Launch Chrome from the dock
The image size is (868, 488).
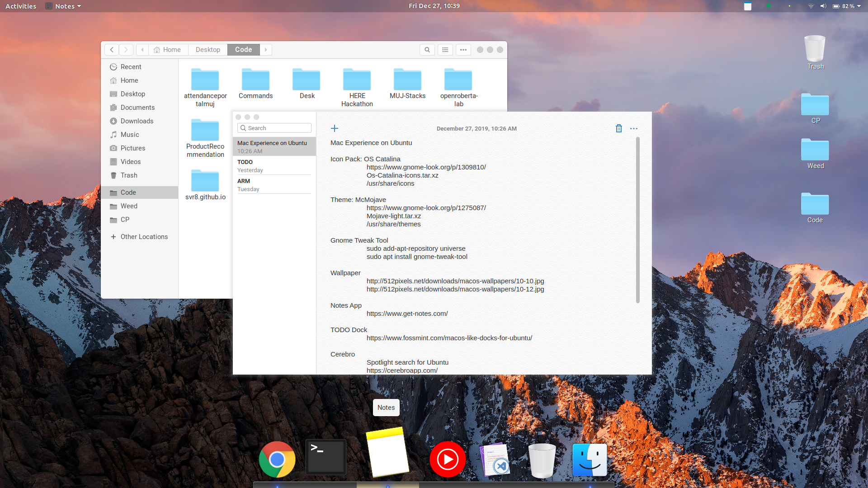pos(277,460)
